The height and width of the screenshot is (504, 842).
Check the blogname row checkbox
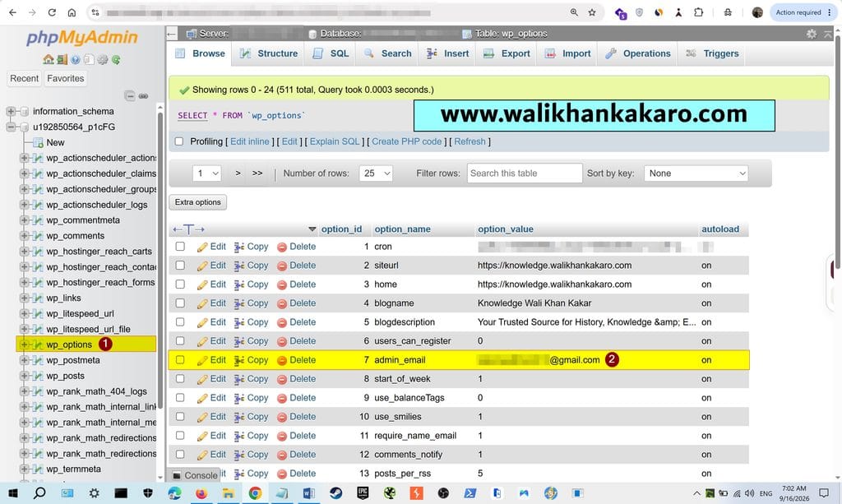click(x=180, y=303)
